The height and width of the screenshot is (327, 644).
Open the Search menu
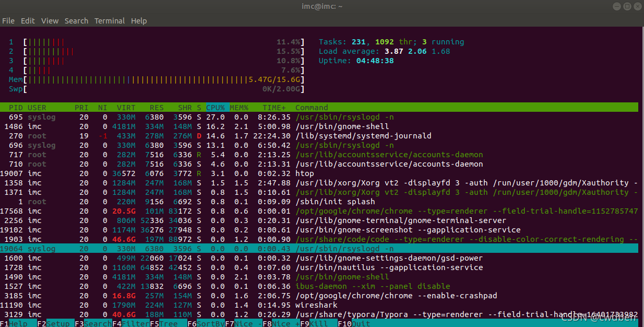point(76,21)
